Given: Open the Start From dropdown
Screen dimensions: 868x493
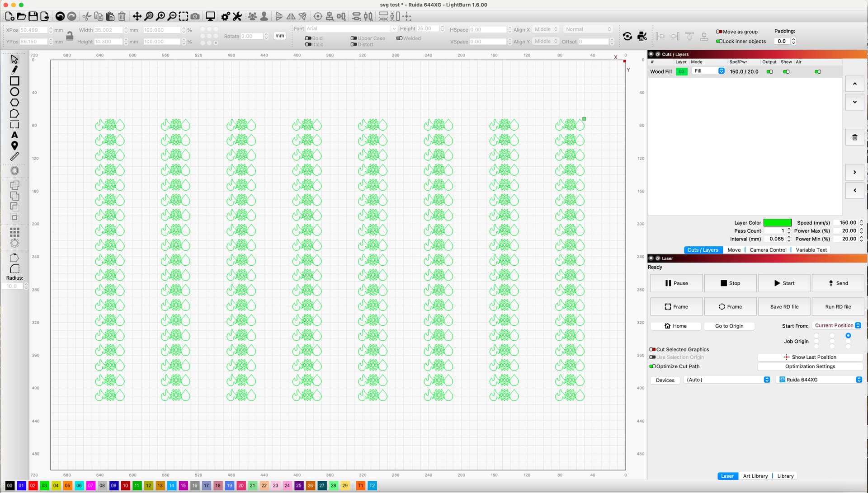Looking at the screenshot, I should [837, 325].
